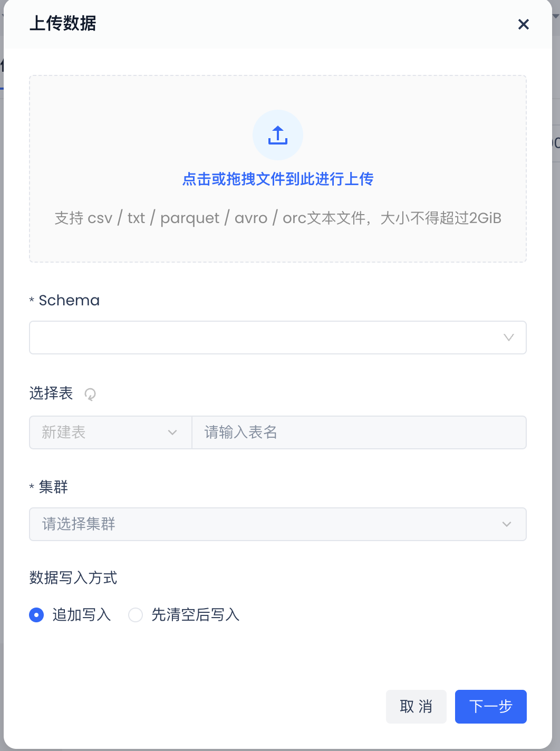
Task: Click the blue upload arrow icon
Action: pyautogui.click(x=278, y=135)
